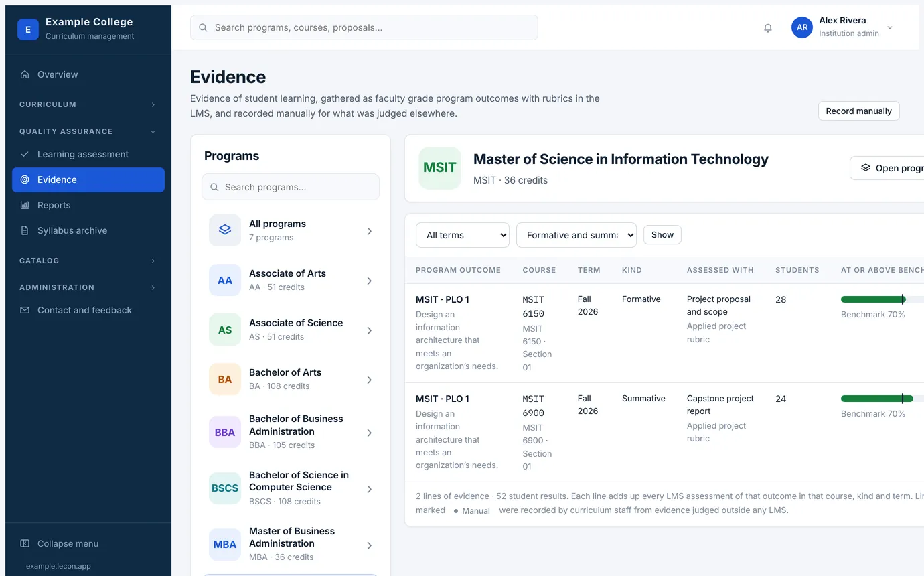Open the Reports page
This screenshot has height=576, width=924.
(x=88, y=205)
